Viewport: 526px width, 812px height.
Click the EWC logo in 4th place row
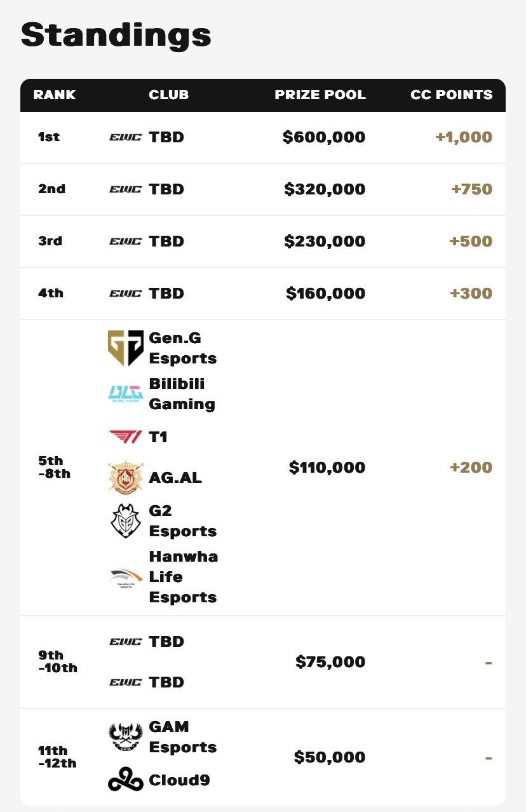pos(125,294)
